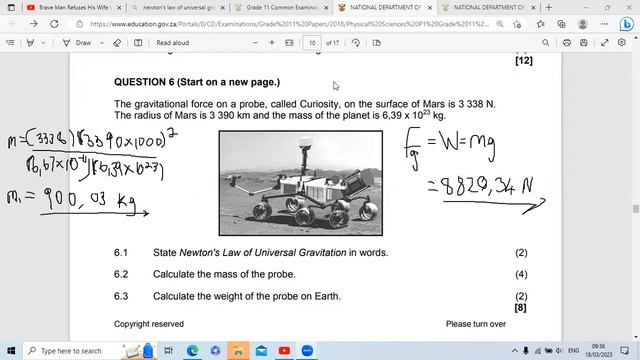Rotate the PDF page
The image size is (640, 360).
click(x=356, y=43)
